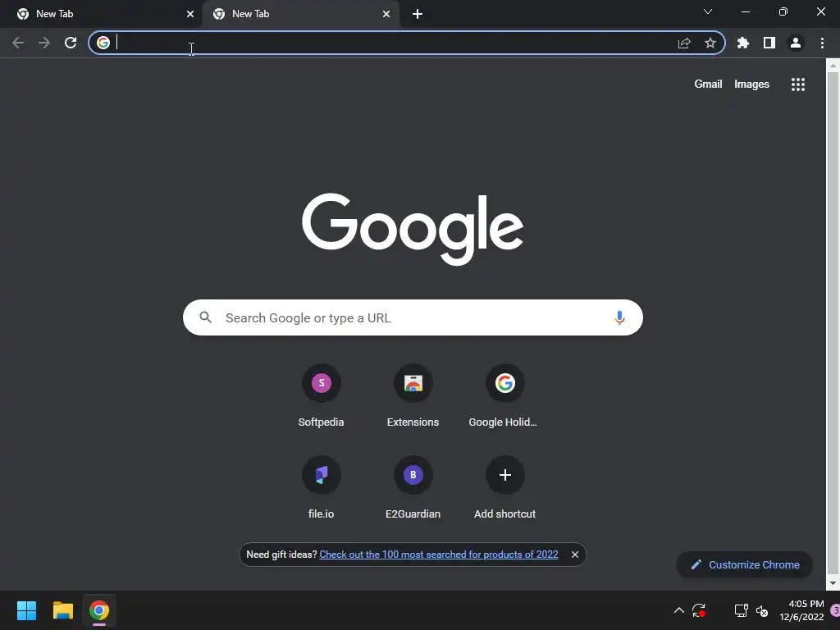Viewport: 840px width, 630px height.
Task: Switch to the first New Tab
Action: pos(101,14)
